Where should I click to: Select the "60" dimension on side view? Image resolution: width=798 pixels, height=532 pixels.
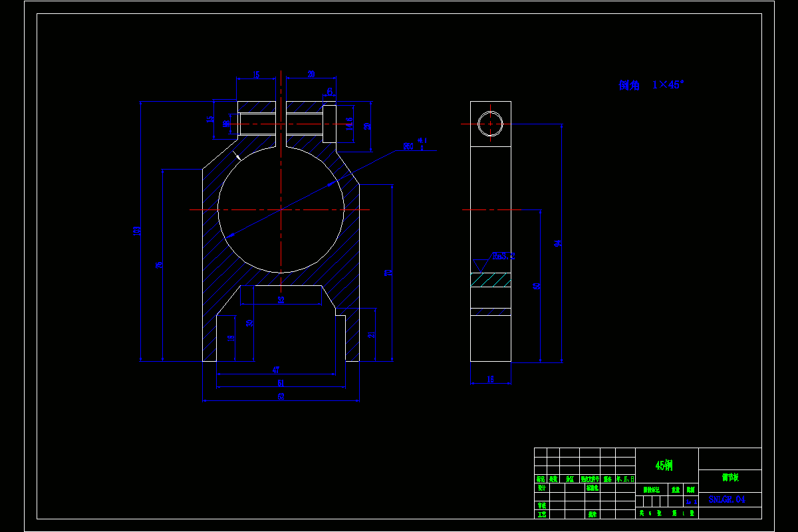click(537, 286)
